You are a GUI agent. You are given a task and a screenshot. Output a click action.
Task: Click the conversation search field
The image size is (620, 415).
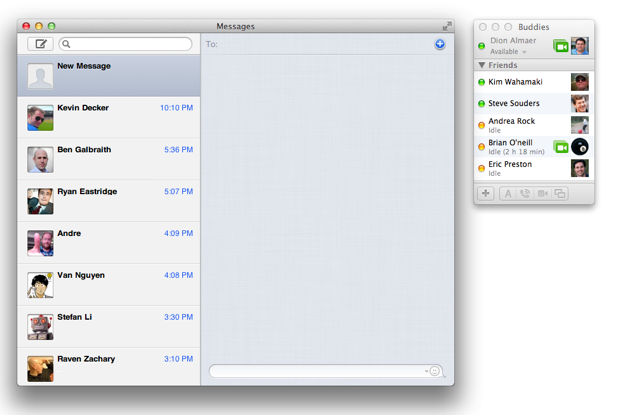pos(125,44)
